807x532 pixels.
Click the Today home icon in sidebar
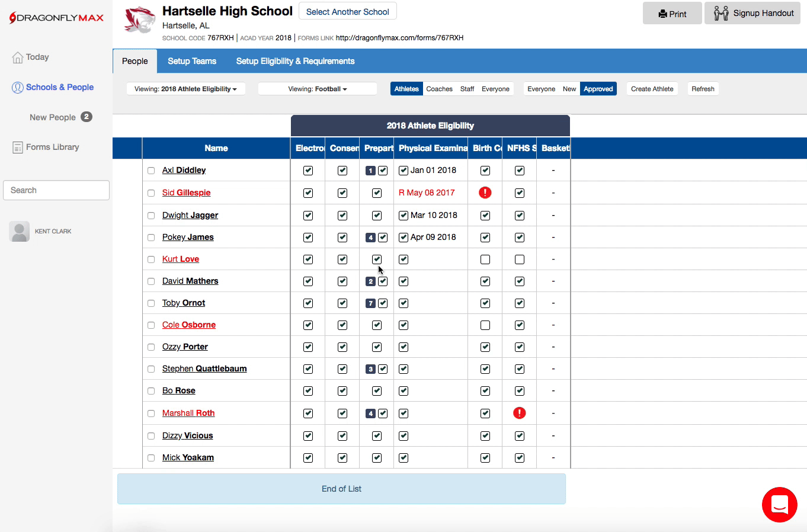pyautogui.click(x=18, y=57)
